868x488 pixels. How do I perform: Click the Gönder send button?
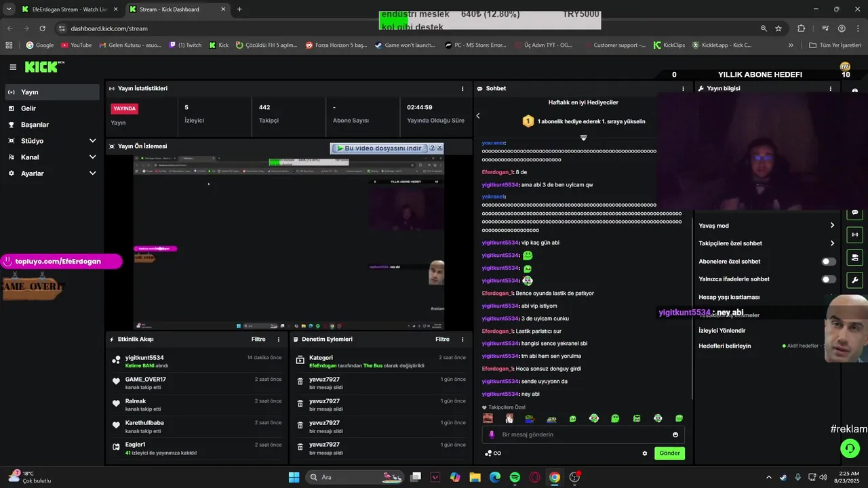[x=669, y=453]
